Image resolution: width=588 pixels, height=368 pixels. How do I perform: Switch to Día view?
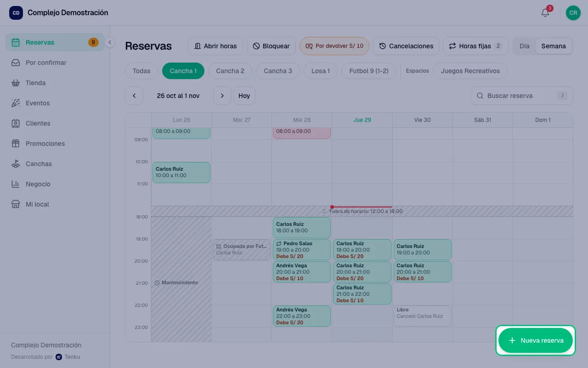coord(525,46)
